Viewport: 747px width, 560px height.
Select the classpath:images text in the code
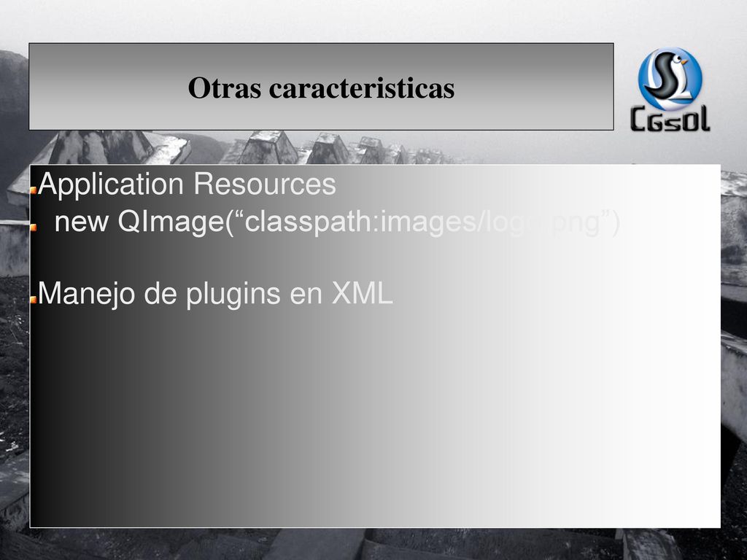(x=360, y=222)
